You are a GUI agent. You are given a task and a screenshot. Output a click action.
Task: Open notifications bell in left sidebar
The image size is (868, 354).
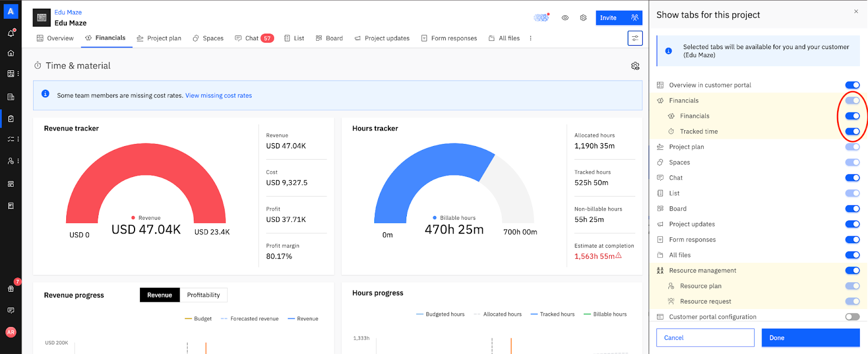pos(11,33)
